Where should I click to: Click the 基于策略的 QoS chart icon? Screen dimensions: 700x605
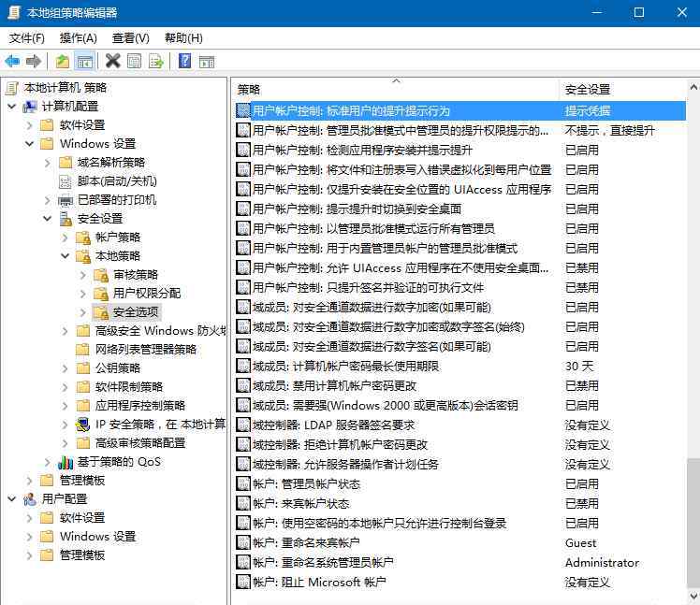point(66,462)
